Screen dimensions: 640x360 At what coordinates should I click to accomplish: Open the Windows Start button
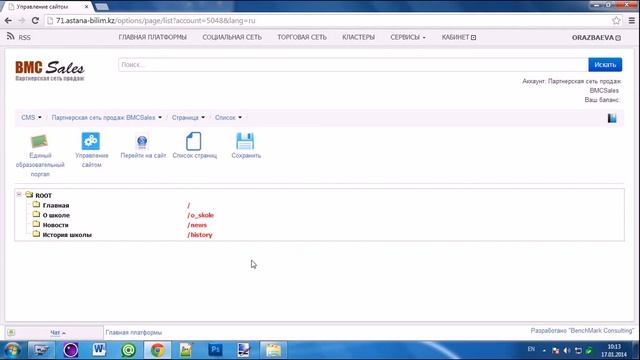[12, 350]
